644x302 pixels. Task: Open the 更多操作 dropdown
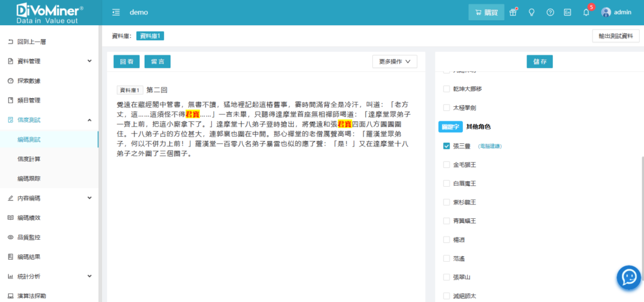[x=394, y=62]
